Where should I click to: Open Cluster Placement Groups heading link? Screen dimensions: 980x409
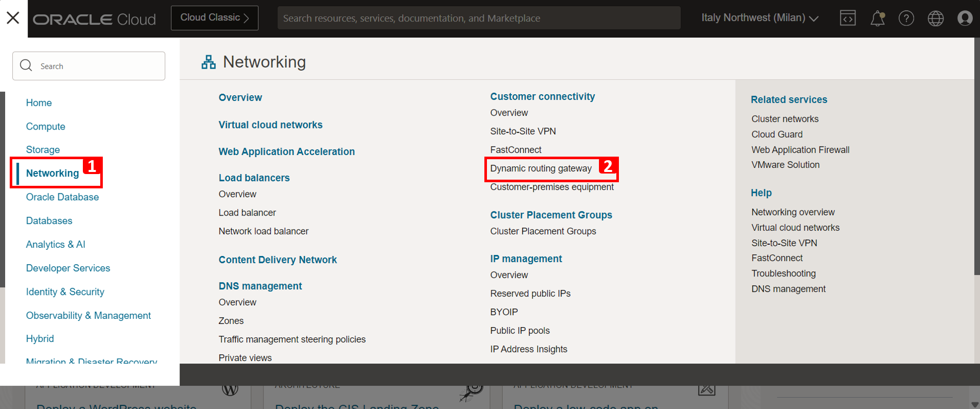(x=551, y=214)
